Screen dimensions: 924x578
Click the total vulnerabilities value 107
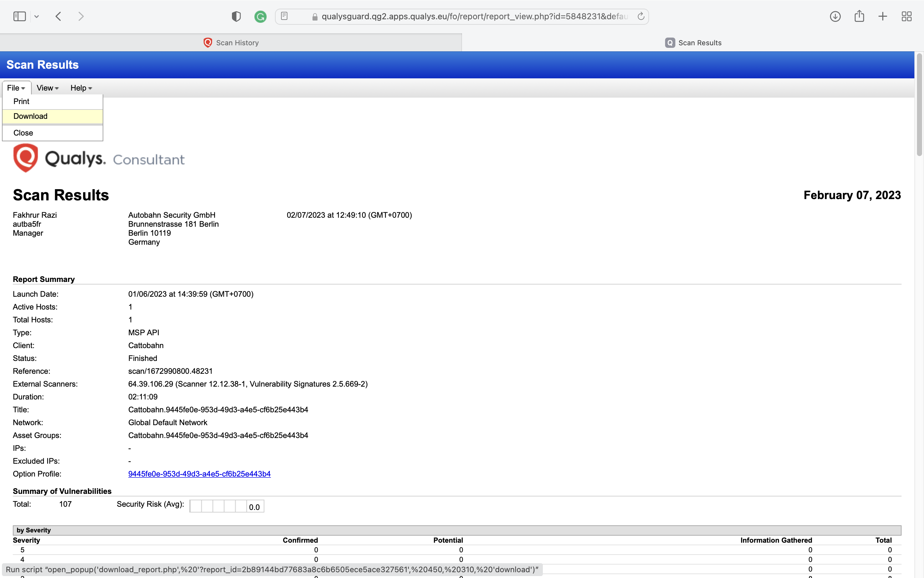pyautogui.click(x=65, y=504)
